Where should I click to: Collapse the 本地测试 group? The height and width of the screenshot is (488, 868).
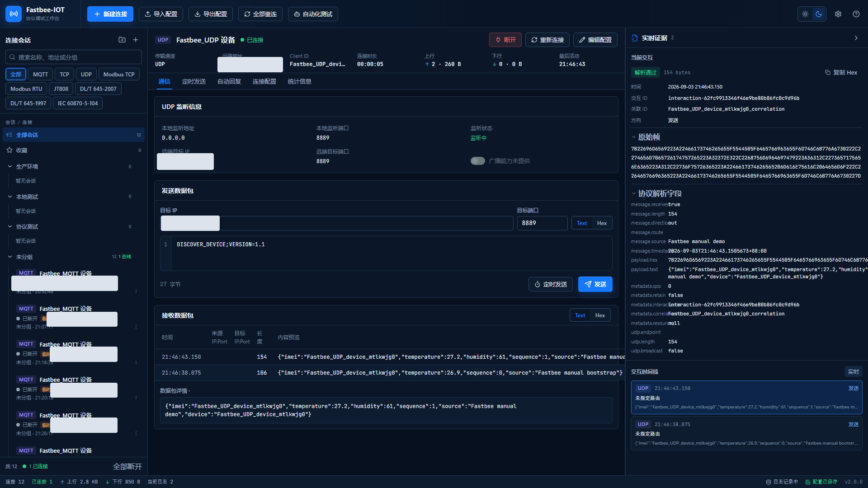click(10, 197)
